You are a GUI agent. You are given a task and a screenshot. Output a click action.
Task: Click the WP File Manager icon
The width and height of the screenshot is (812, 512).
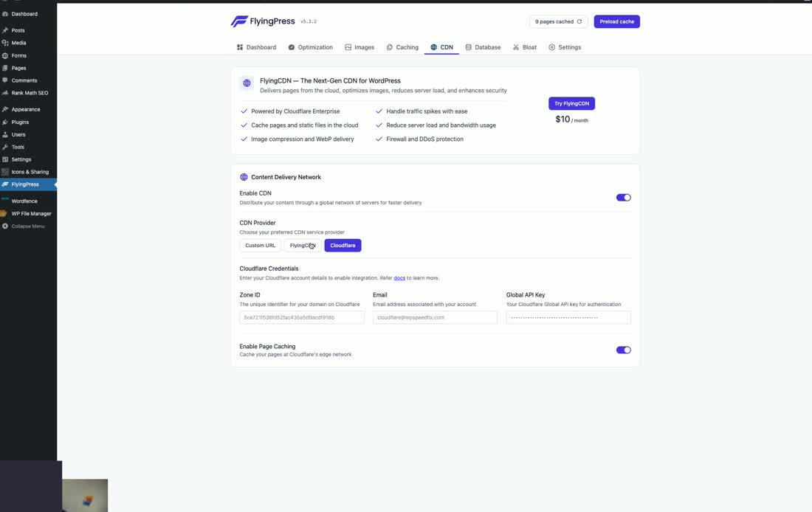coord(4,213)
